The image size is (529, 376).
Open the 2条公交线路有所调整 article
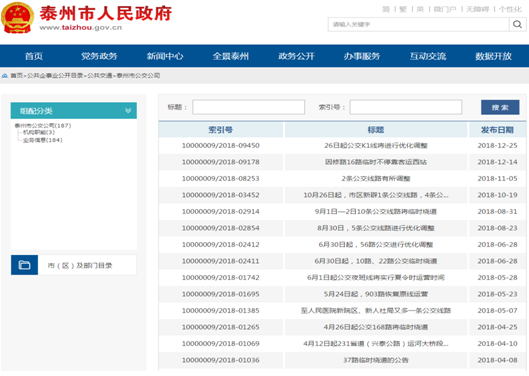(376, 179)
